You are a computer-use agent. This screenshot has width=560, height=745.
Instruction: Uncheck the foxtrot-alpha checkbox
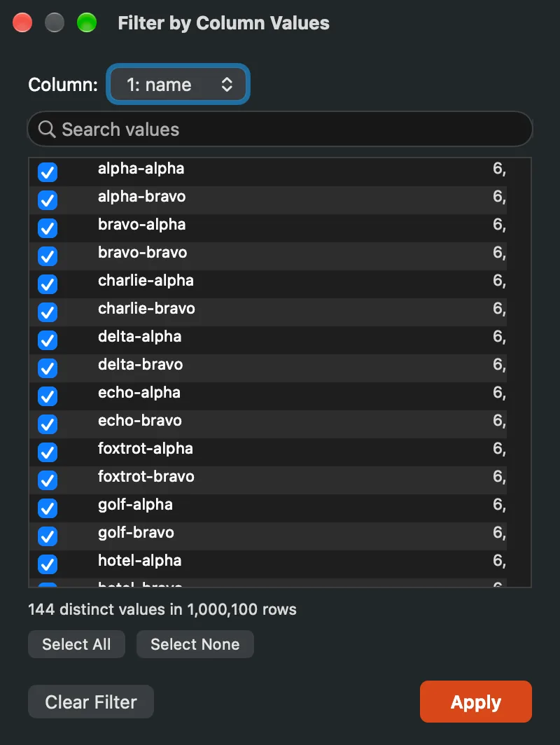pyautogui.click(x=48, y=452)
